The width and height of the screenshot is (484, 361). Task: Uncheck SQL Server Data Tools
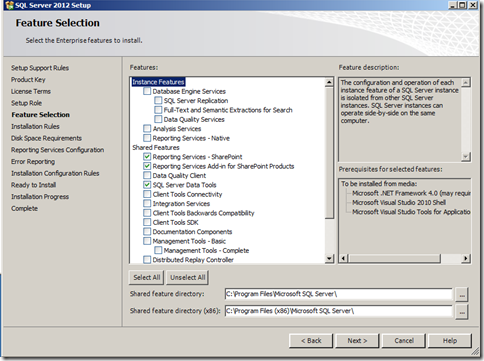click(147, 185)
